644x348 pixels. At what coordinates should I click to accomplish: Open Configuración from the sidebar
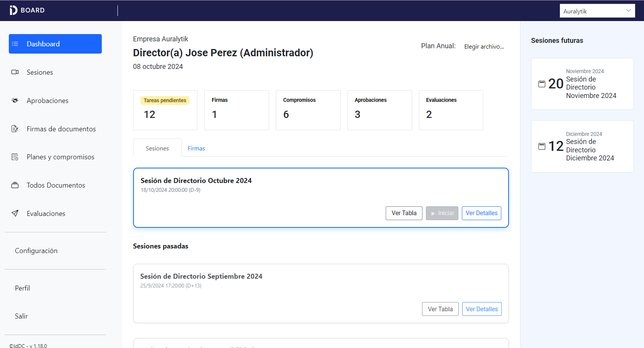tap(36, 251)
